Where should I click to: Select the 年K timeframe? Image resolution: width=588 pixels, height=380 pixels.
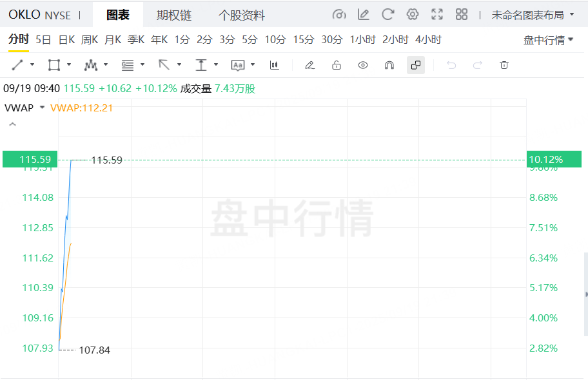pos(159,39)
